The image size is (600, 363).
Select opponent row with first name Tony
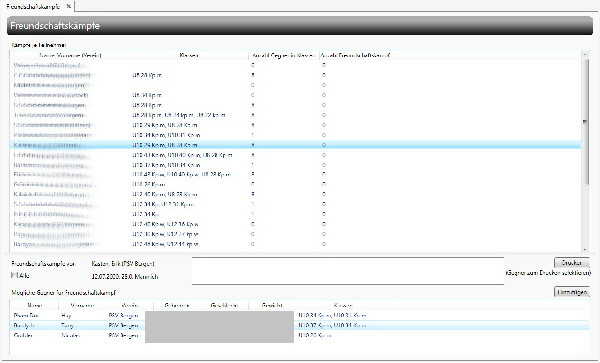tap(299, 325)
